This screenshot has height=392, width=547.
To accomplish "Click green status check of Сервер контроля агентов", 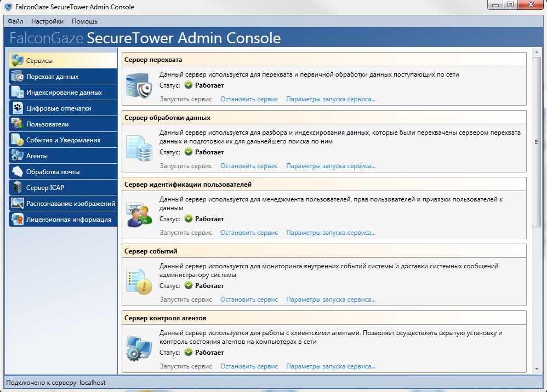I will click(x=189, y=352).
